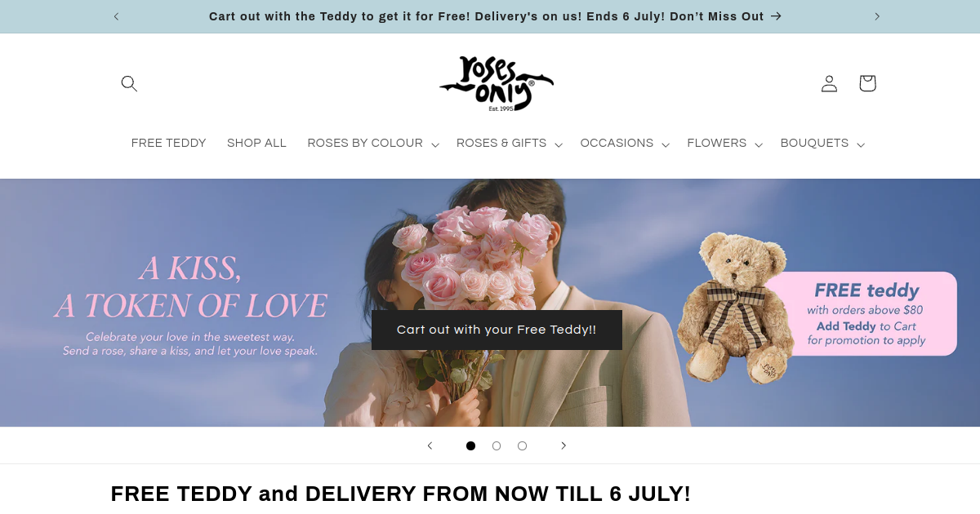Open the Shop All menu item
Image resolution: width=980 pixels, height=514 pixels.
point(256,144)
